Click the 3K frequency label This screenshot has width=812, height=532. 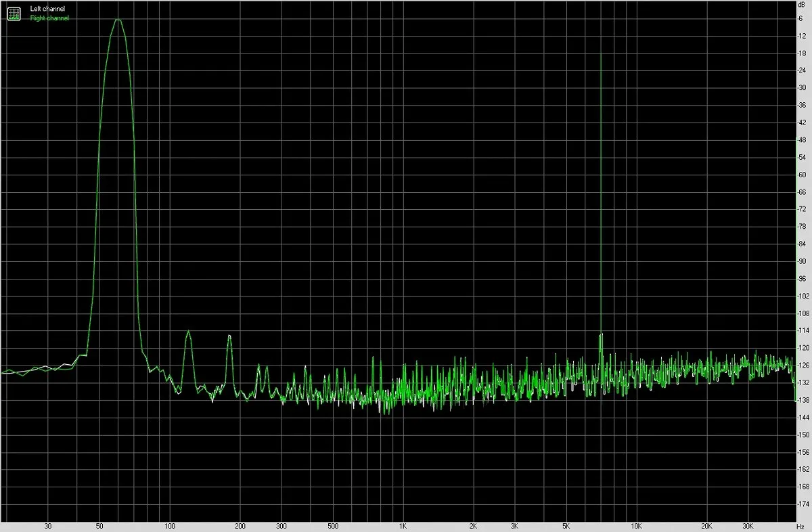(x=514, y=526)
